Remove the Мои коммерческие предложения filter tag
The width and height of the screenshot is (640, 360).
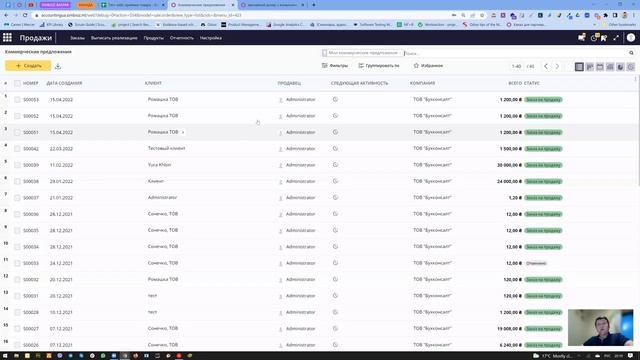[400, 53]
